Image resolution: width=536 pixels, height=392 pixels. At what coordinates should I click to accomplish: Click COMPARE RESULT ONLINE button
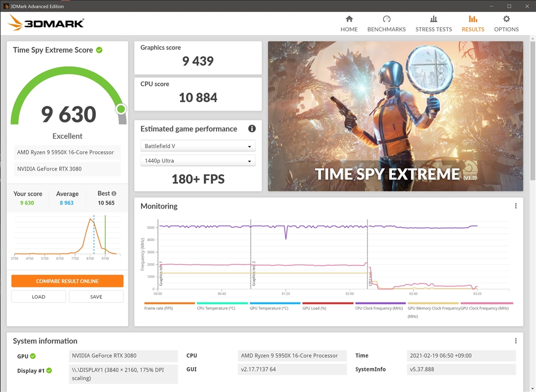tap(68, 281)
